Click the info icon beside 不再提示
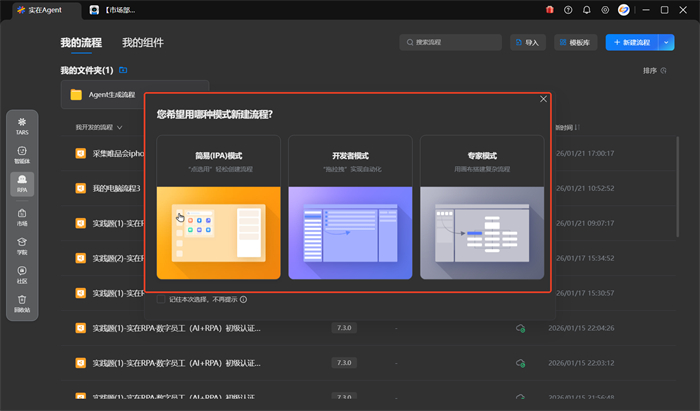The height and width of the screenshot is (411, 700). pos(243,299)
